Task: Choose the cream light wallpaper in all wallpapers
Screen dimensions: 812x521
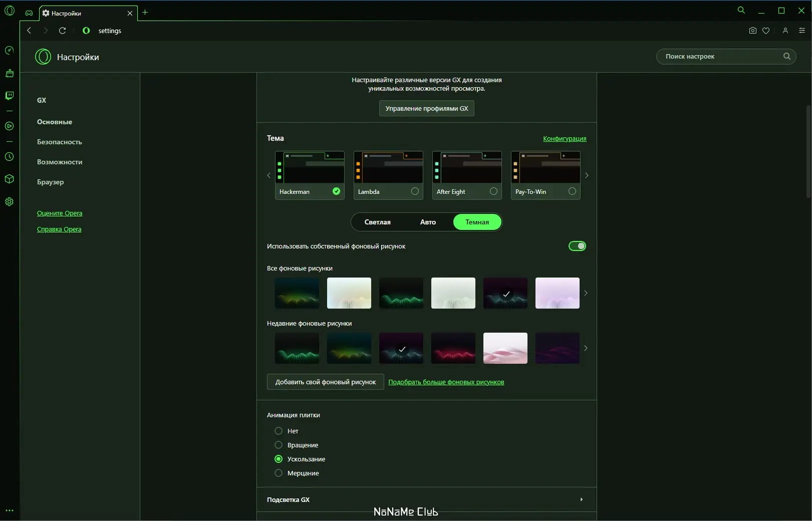Action: tap(349, 293)
